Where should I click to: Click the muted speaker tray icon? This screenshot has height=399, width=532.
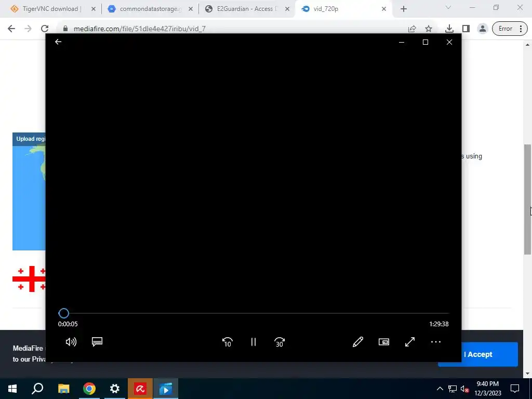tap(465, 389)
